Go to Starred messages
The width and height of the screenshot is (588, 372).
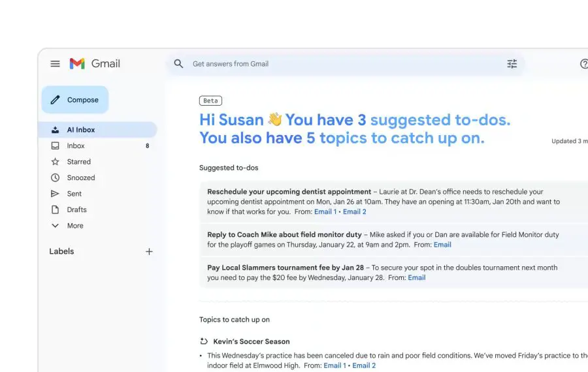pyautogui.click(x=78, y=162)
